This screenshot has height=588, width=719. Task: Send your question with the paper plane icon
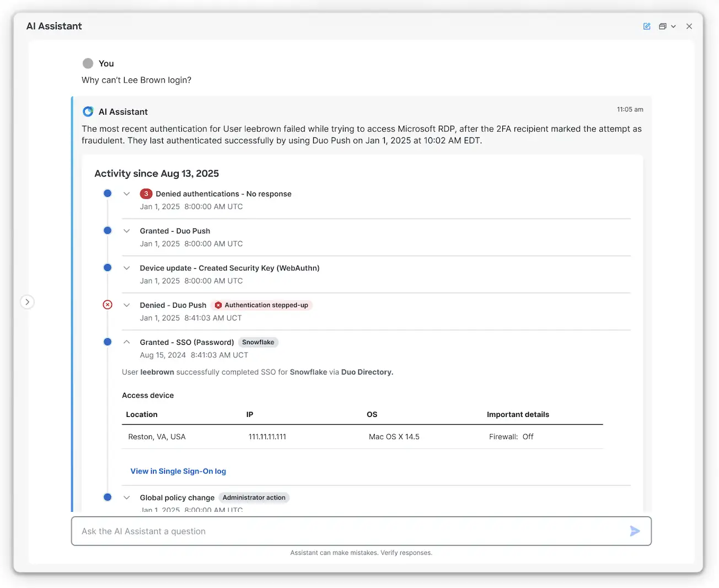(635, 531)
